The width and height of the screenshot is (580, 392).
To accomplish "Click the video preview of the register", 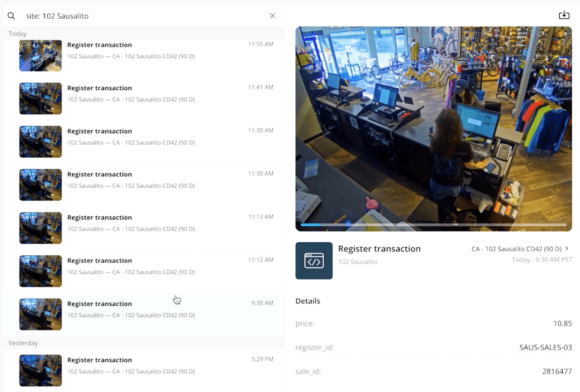I will [434, 129].
